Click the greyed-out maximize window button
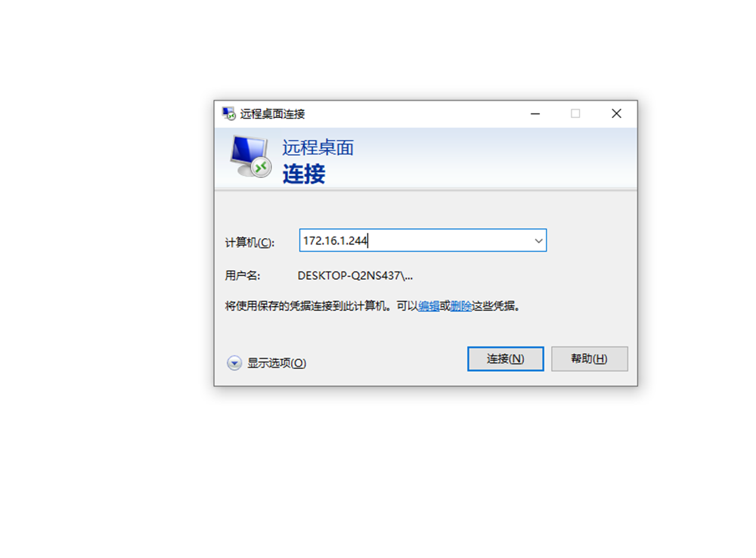This screenshot has height=558, width=756. [575, 114]
